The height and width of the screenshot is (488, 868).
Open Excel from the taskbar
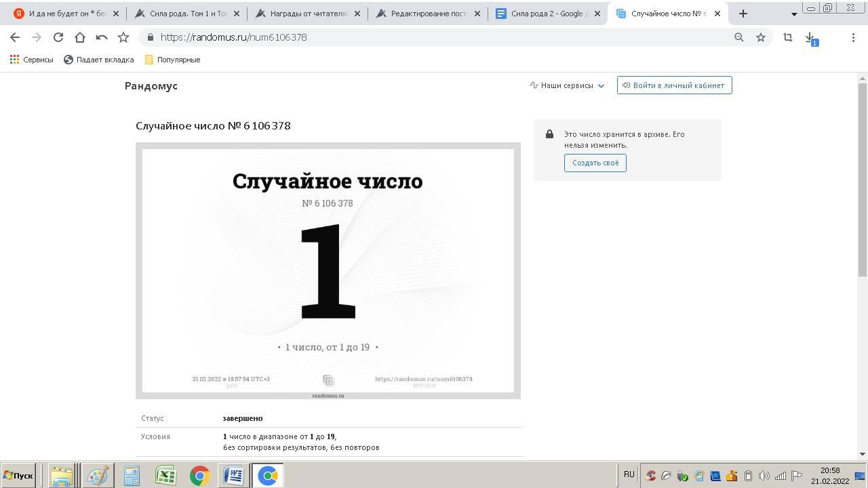(x=165, y=476)
